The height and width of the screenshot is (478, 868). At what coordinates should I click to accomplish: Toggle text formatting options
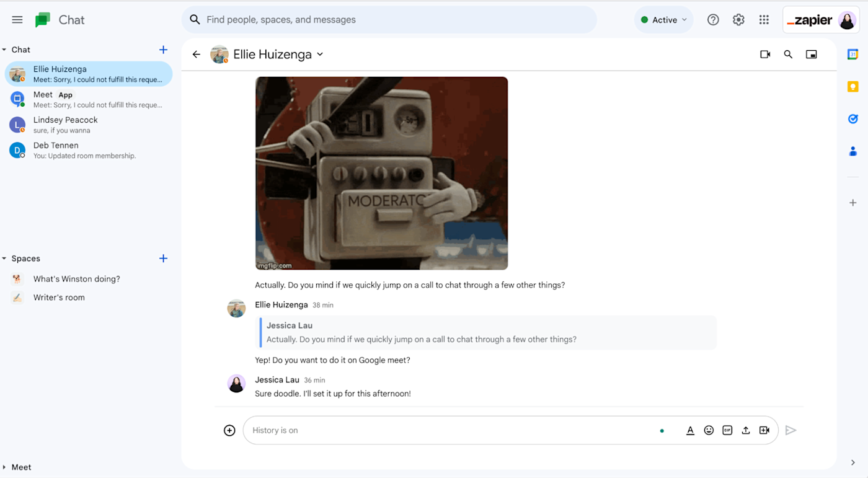(x=690, y=430)
